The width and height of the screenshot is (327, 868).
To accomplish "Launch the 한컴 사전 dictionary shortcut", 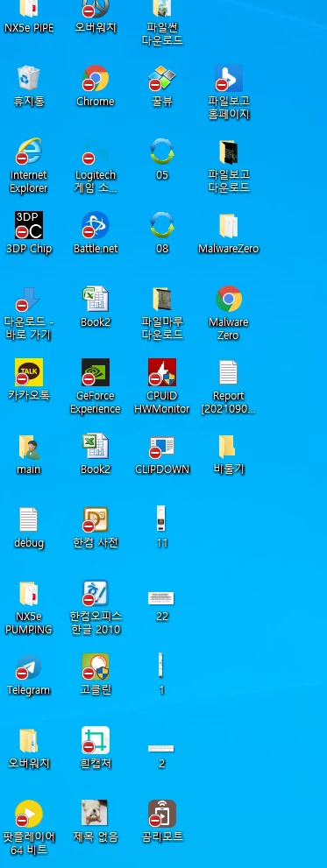I will (96, 519).
